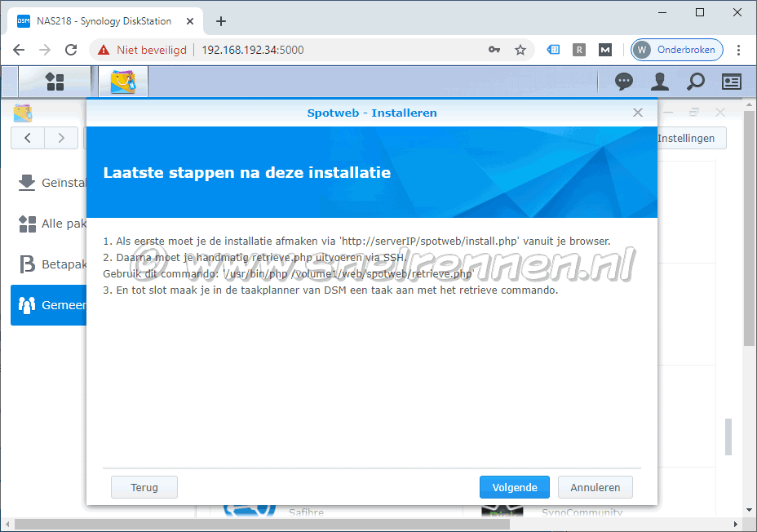Select the Gemeenschap sidebar item

click(x=49, y=305)
